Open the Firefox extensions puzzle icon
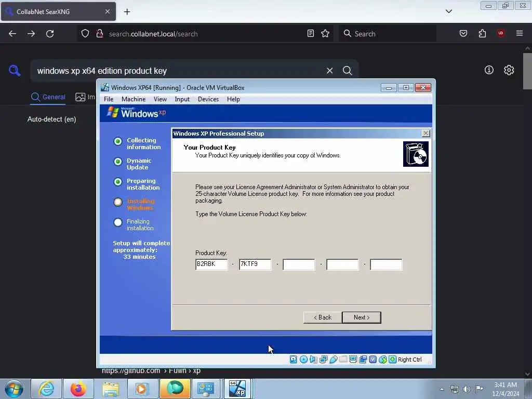532x399 pixels. 482,33
